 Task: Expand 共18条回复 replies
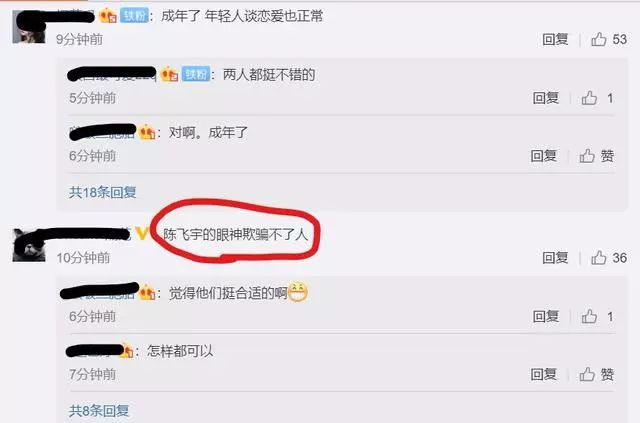102,192
